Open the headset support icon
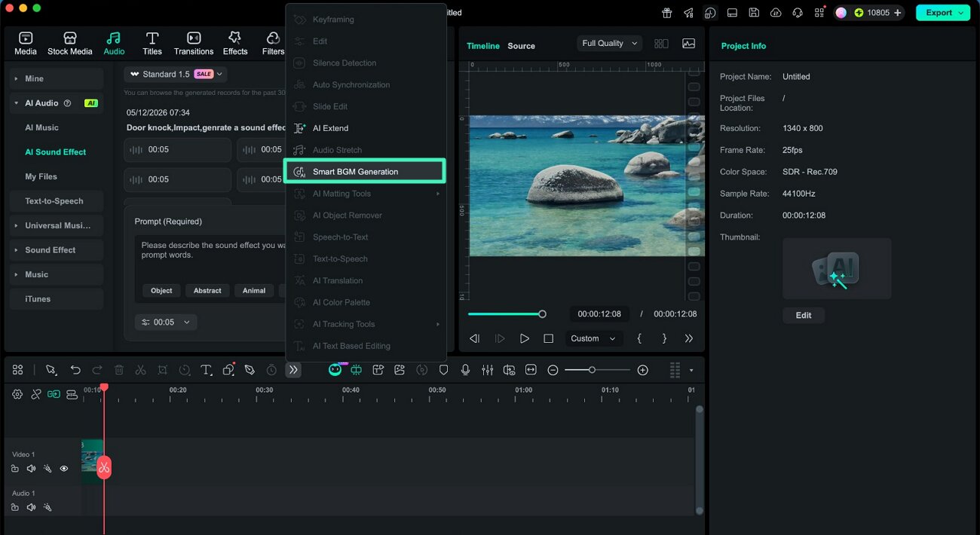 [x=798, y=13]
